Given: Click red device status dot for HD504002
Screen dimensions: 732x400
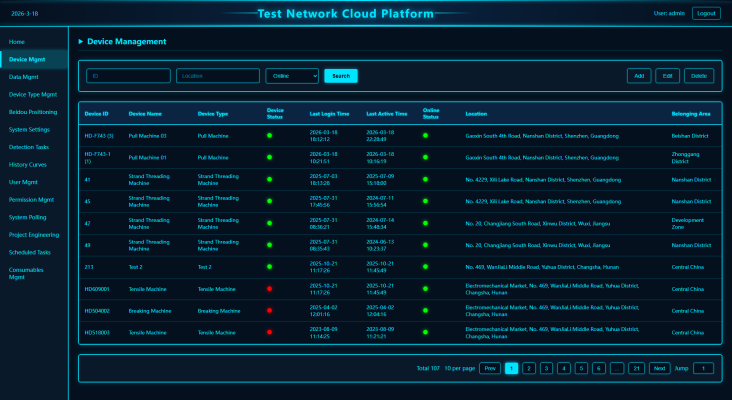Looking at the screenshot, I should [x=269, y=310].
